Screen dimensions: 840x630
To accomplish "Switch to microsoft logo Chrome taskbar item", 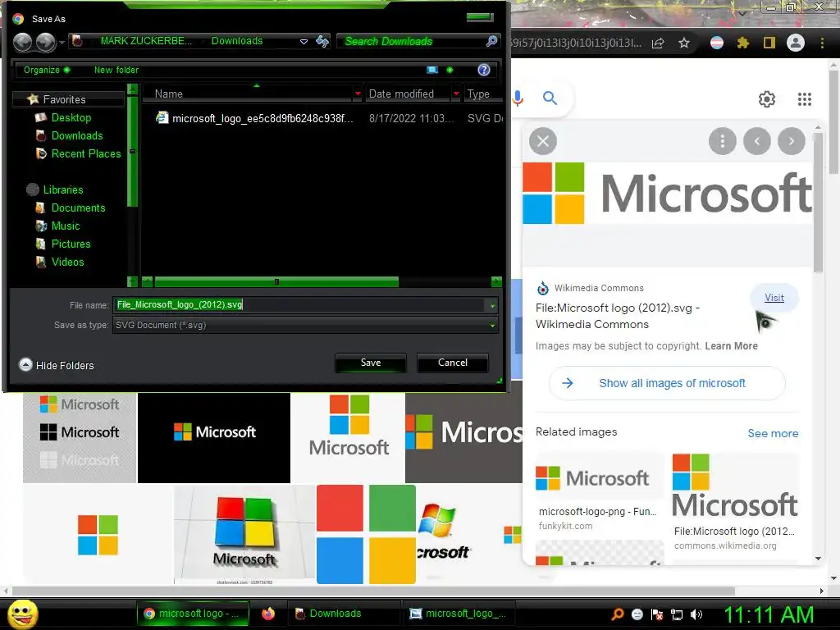I will (192, 614).
